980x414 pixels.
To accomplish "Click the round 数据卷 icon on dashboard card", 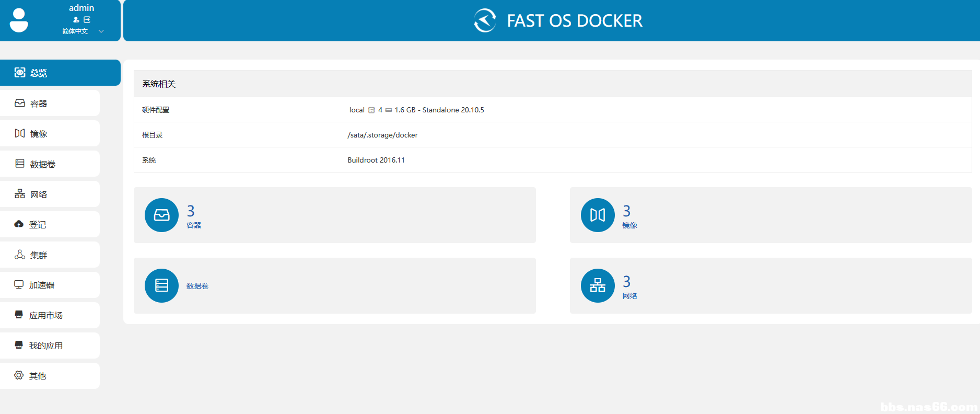I will click(x=161, y=285).
